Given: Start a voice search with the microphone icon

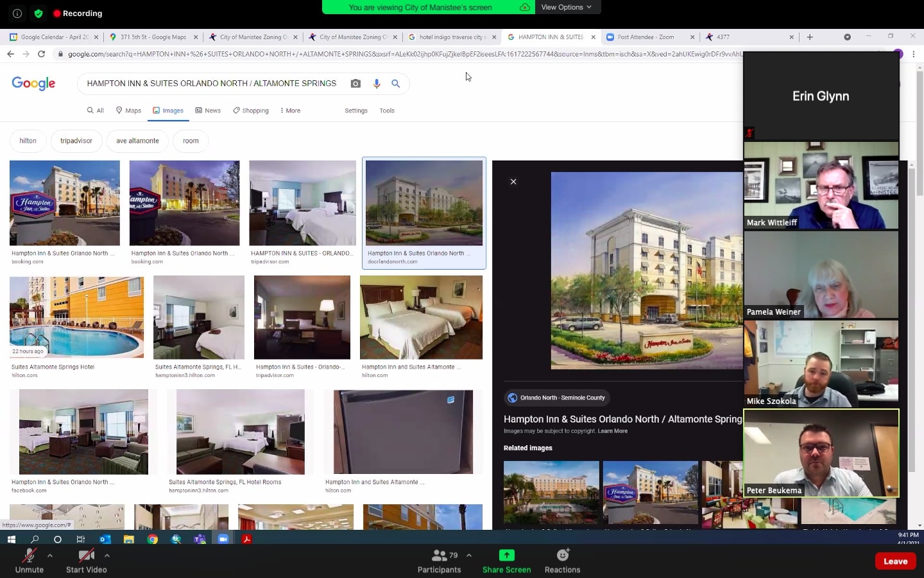Looking at the screenshot, I should click(377, 83).
